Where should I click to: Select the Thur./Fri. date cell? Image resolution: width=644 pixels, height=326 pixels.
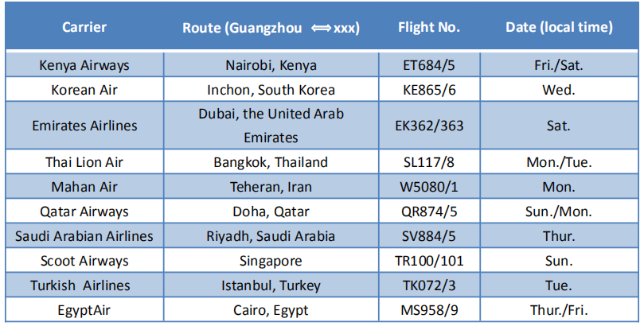click(559, 310)
